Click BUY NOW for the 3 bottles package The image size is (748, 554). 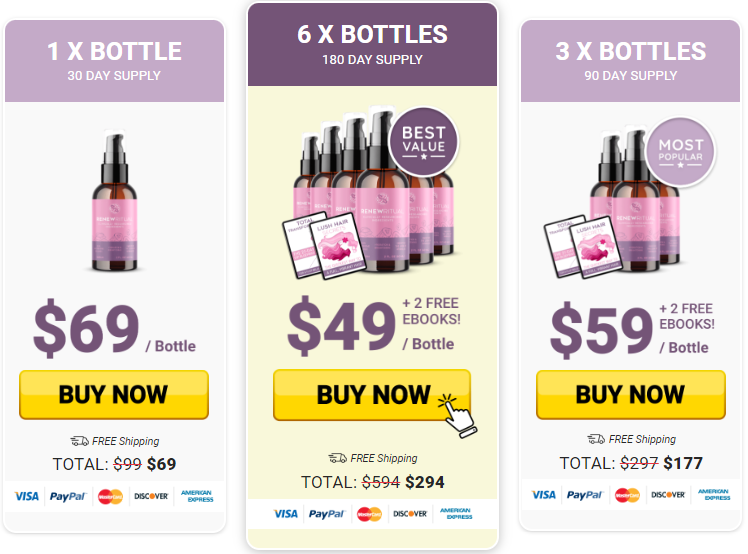tap(630, 394)
